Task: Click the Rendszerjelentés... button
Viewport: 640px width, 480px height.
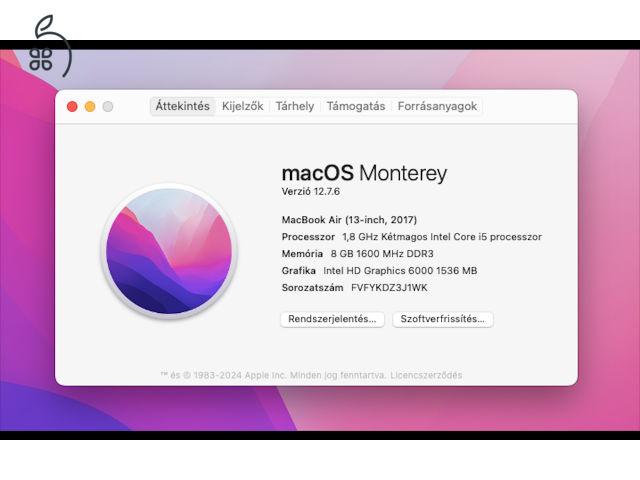Action: tap(332, 319)
